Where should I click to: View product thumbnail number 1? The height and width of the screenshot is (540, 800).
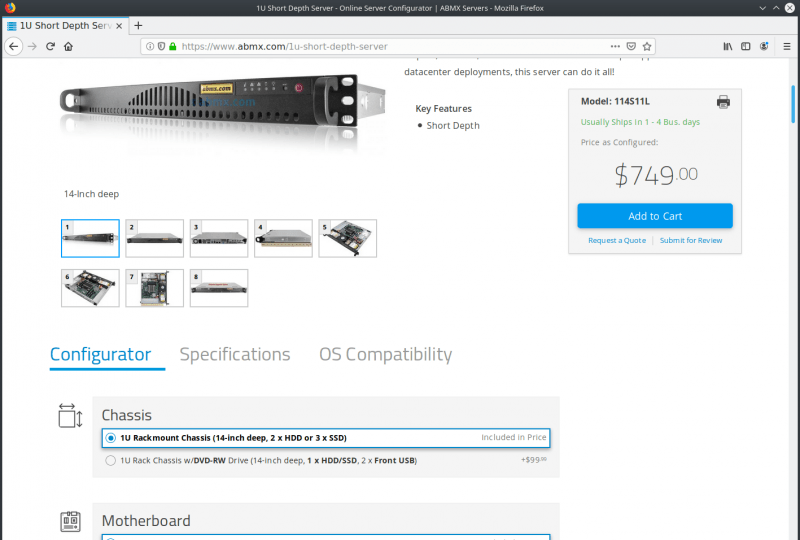tap(90, 238)
